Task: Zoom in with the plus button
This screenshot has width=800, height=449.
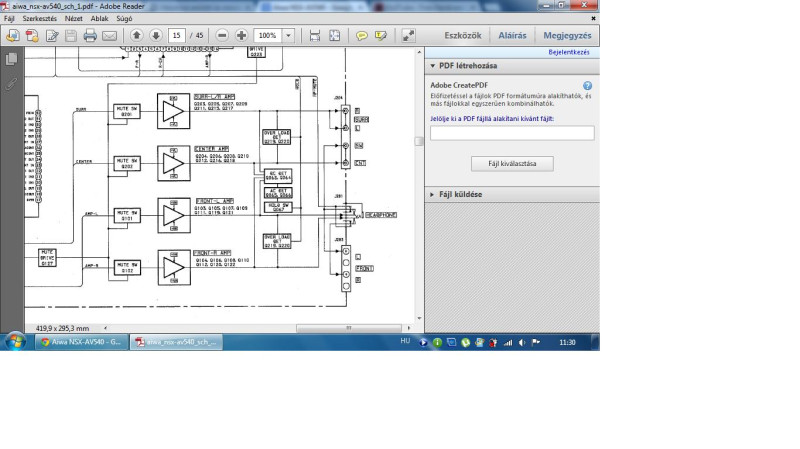Action: (241, 35)
